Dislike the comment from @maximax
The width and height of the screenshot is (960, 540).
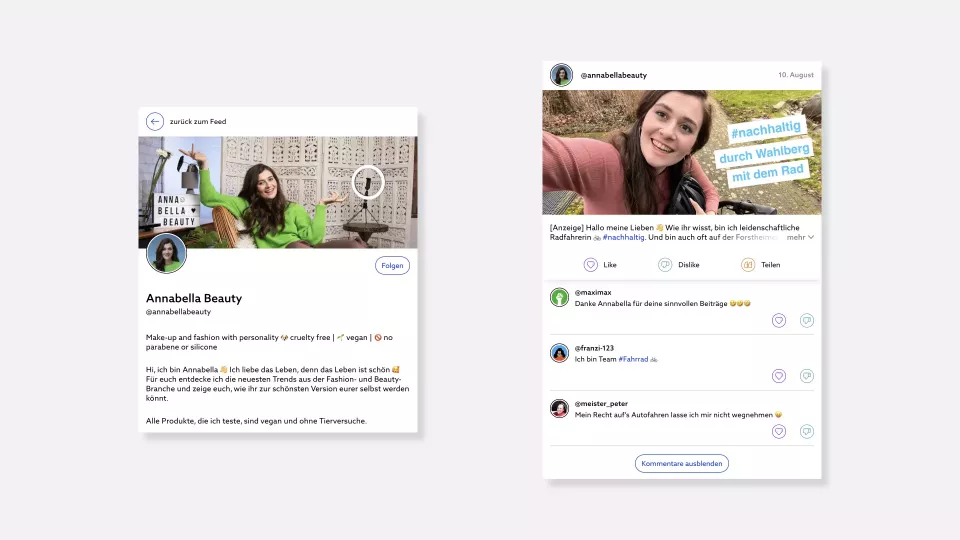pos(807,320)
